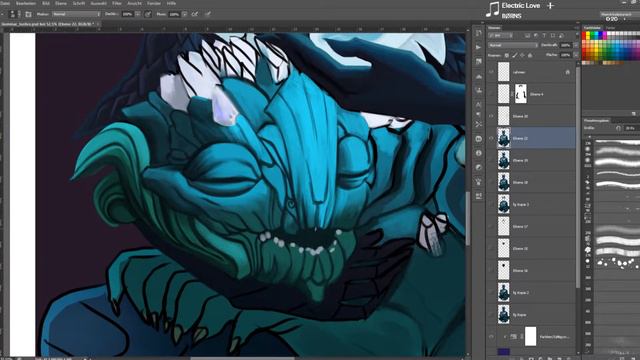Open the brush preset picker in options bar
The width and height of the screenshot is (640, 360).
(15, 14)
